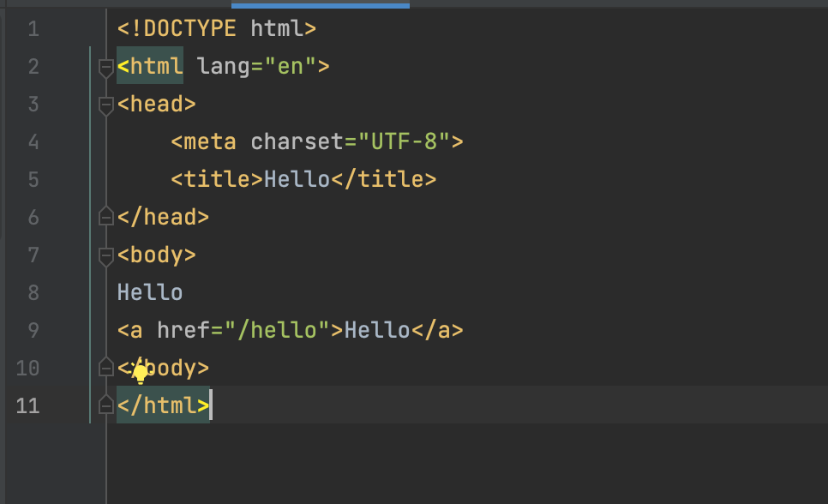Click the highlighted <html opening tag
This screenshot has height=504, width=828.
(x=150, y=66)
